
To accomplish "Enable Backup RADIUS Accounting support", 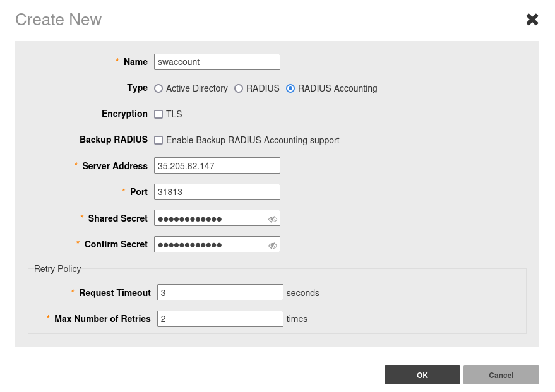I will (159, 140).
